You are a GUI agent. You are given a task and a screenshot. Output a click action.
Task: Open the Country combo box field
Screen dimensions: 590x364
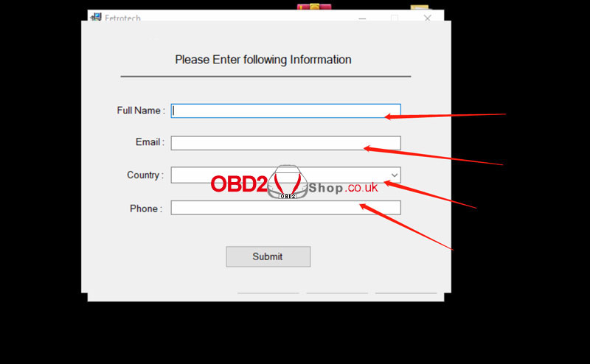click(286, 175)
